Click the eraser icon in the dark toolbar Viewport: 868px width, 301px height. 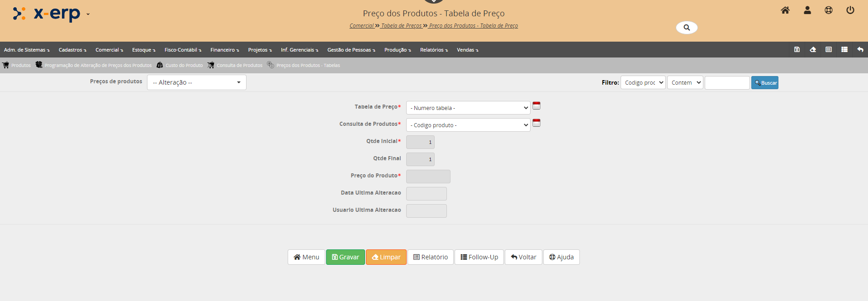pos(813,50)
